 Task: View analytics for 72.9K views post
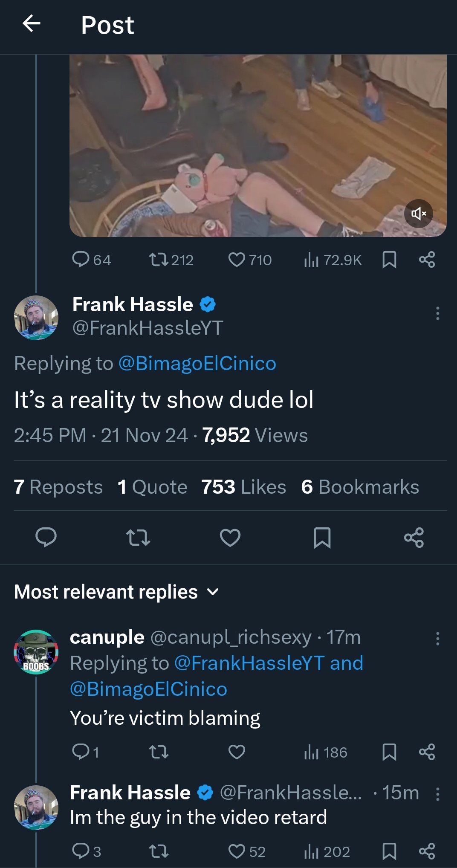point(333,260)
